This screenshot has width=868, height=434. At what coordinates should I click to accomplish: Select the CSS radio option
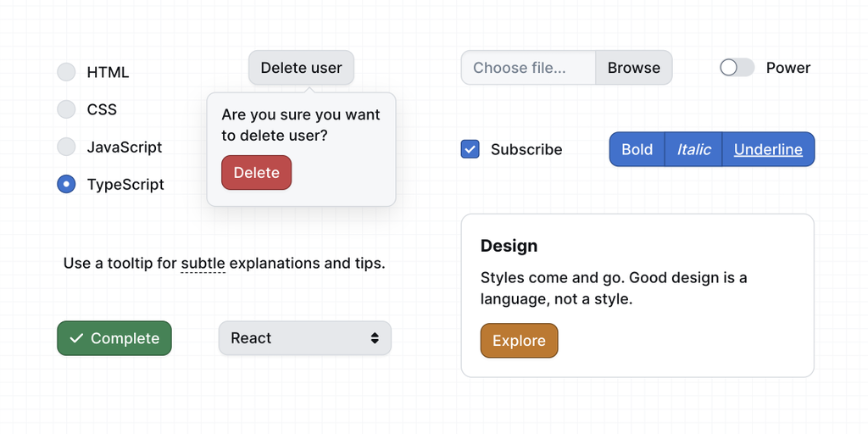click(66, 109)
